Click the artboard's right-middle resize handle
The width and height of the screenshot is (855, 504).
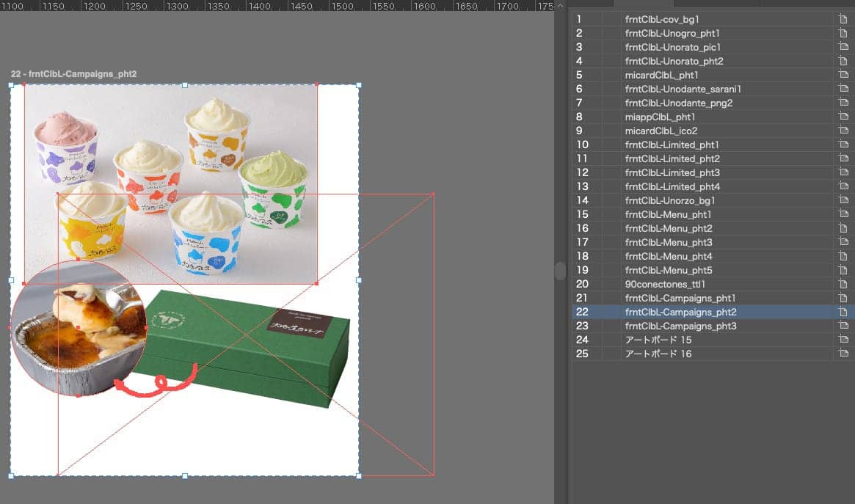tap(358, 280)
